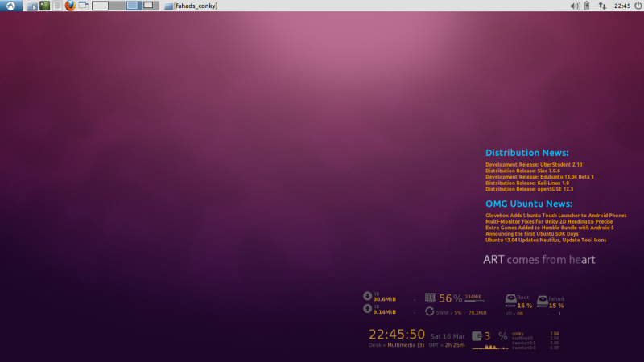Click the 56 % memory usage value
The image size is (644, 362).
[451, 298]
